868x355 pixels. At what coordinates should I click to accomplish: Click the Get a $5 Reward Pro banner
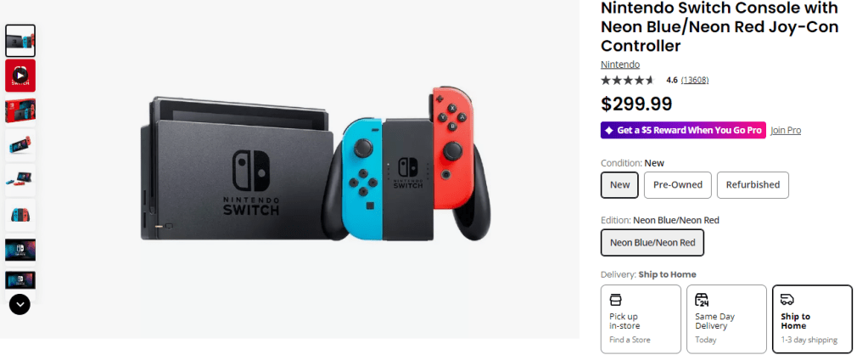click(683, 130)
